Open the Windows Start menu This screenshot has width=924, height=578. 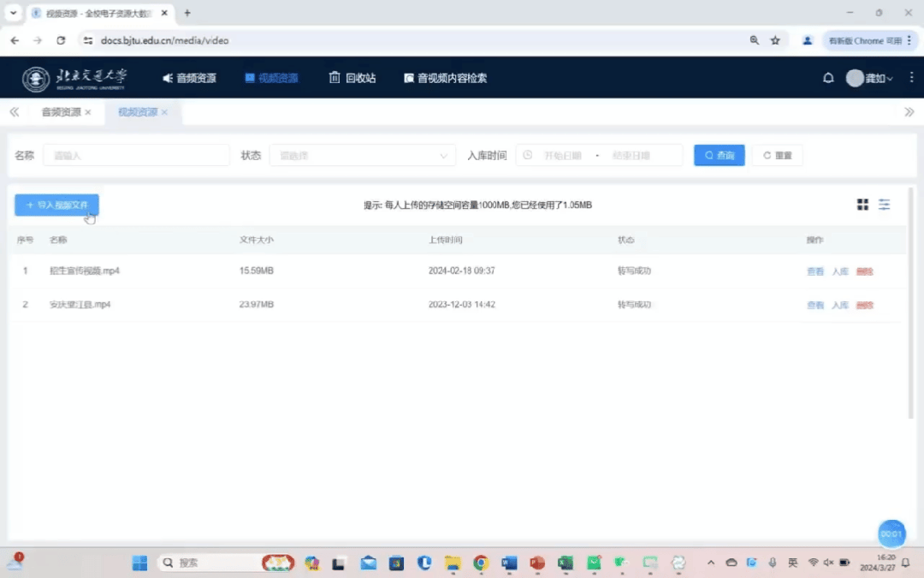(139, 563)
